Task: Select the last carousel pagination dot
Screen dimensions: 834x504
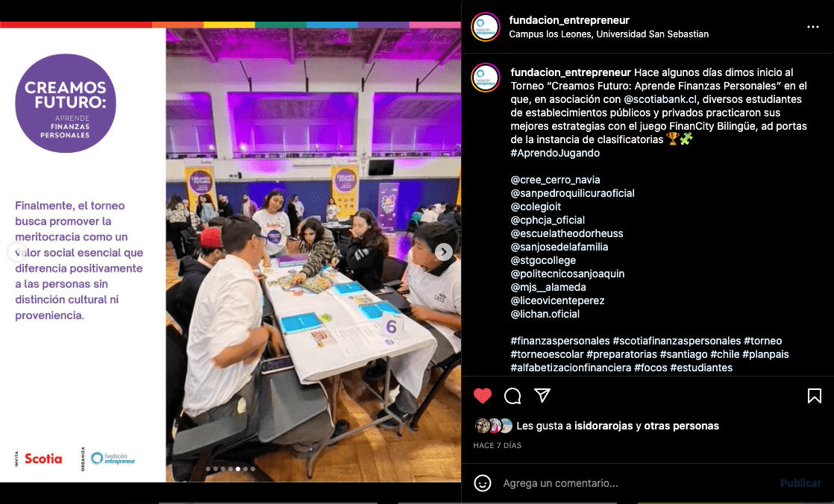Action: pos(253,469)
